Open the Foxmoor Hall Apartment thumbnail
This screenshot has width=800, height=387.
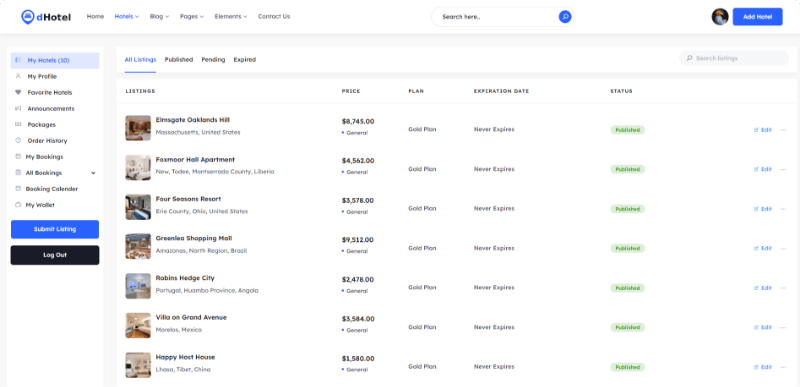[x=138, y=168]
